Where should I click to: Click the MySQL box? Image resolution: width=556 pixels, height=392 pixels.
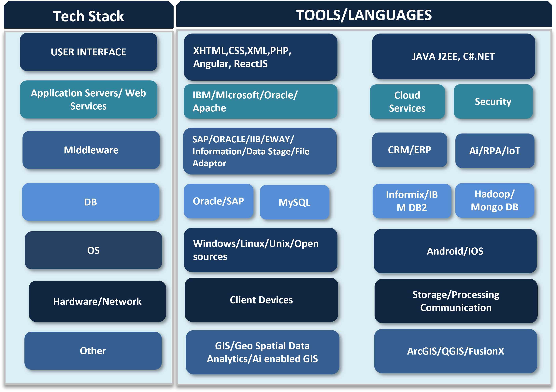(x=294, y=202)
